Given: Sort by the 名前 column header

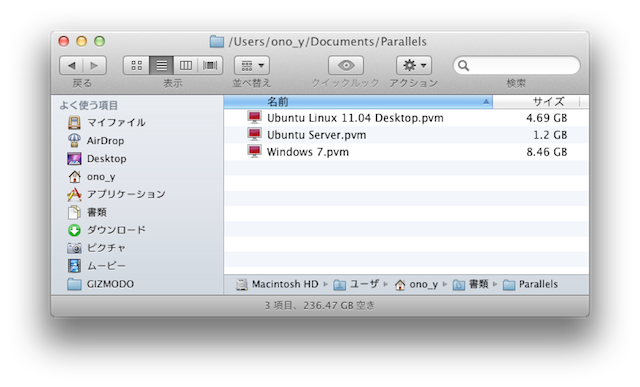Looking at the screenshot, I should (358, 102).
